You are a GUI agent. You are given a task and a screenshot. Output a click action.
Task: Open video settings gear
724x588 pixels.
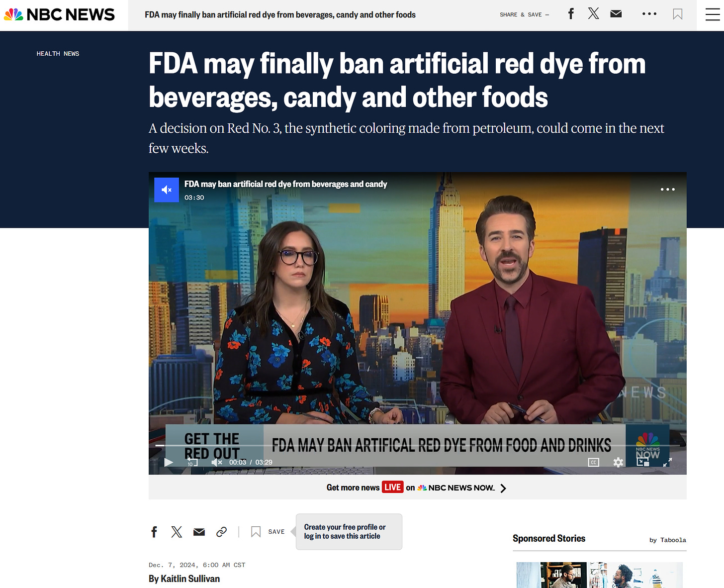tap(618, 462)
